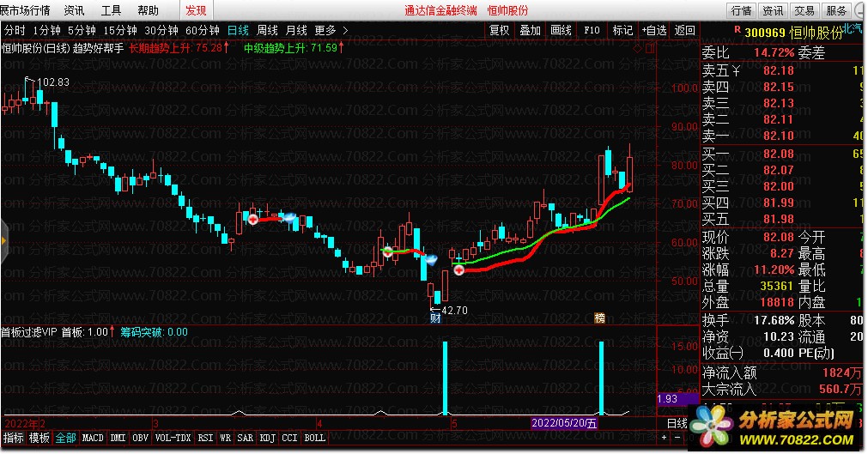Viewport: 868px width, 454px height.
Task: Click the 42.70 low price label
Action: click(454, 310)
